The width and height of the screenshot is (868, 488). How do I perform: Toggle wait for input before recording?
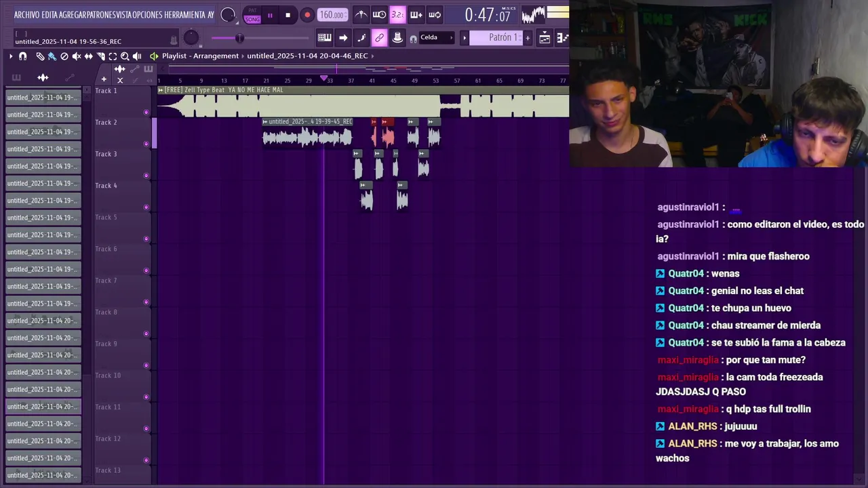coord(380,14)
